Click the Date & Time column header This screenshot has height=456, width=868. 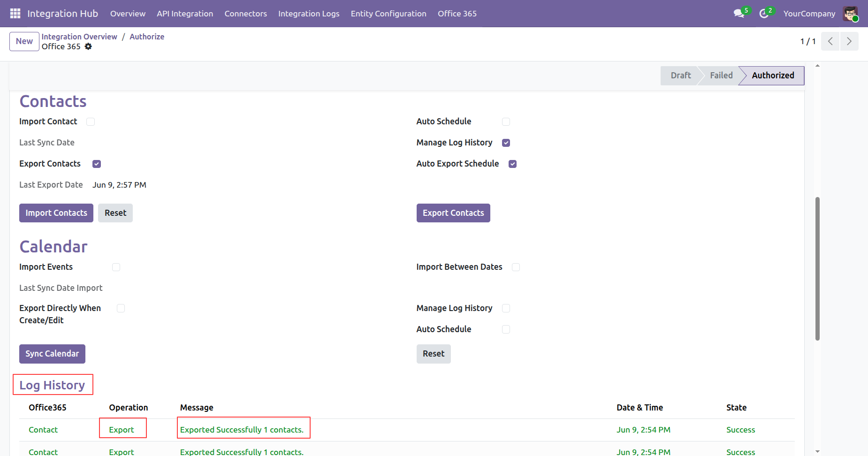tap(640, 408)
